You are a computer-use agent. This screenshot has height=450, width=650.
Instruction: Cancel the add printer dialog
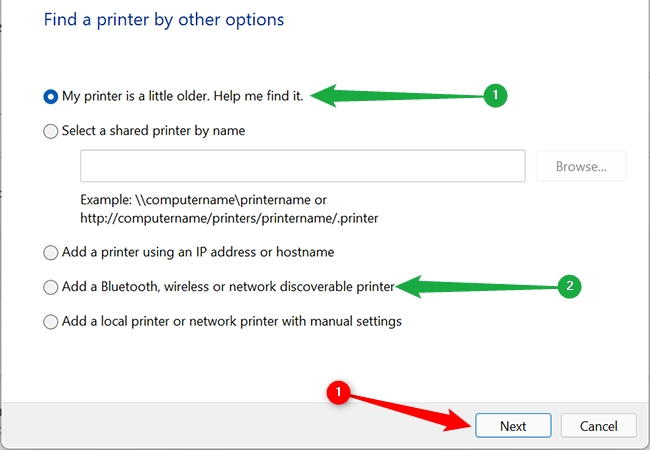[x=598, y=425]
